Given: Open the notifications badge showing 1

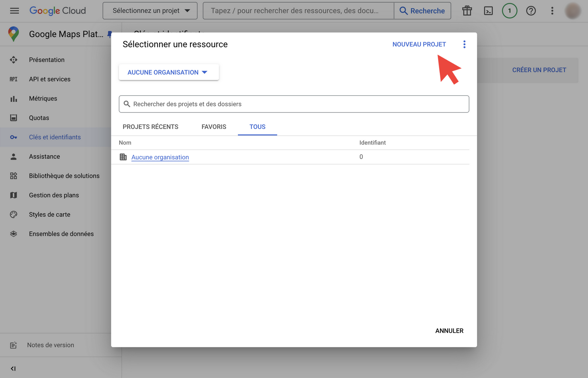Looking at the screenshot, I should click(x=509, y=11).
